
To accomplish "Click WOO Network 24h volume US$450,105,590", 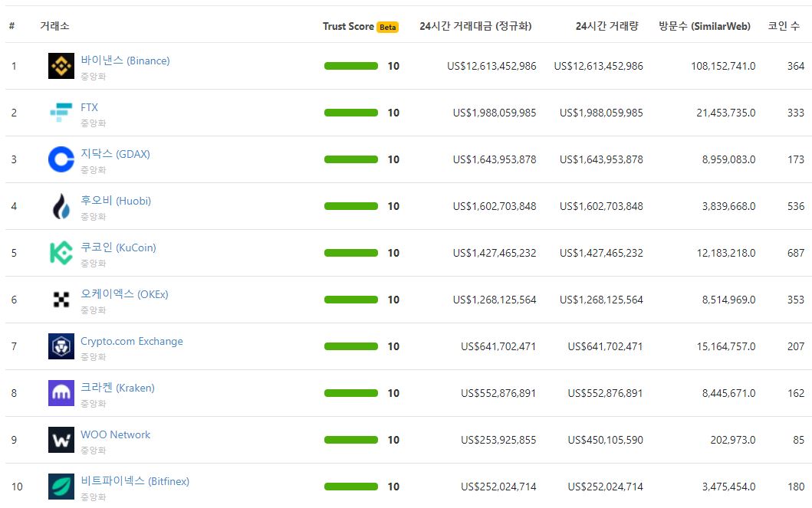I will 606,440.
